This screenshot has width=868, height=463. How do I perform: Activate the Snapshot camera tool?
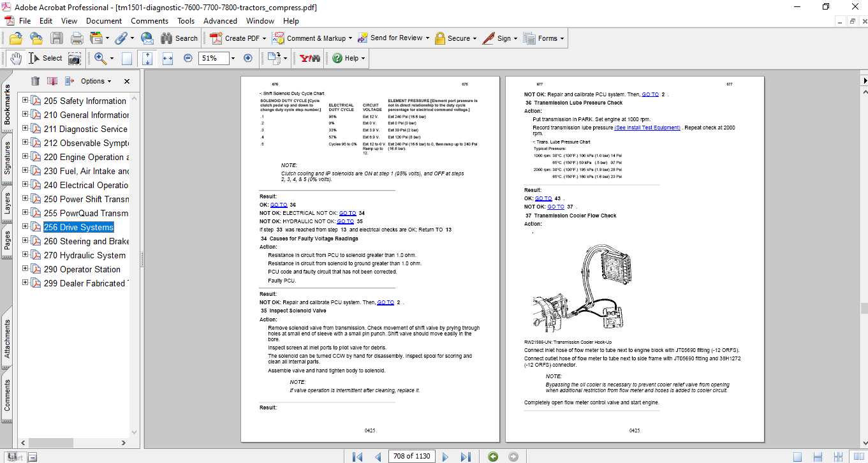click(x=75, y=58)
